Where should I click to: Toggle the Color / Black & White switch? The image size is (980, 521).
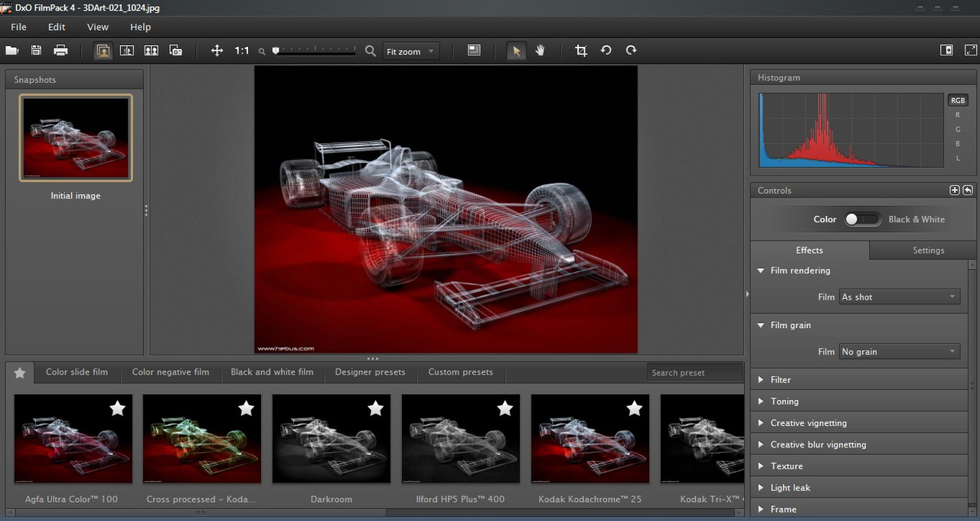coord(863,219)
